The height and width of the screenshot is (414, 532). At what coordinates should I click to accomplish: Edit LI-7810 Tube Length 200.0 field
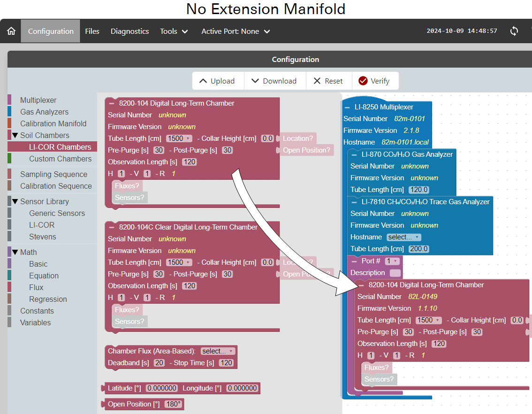418,249
